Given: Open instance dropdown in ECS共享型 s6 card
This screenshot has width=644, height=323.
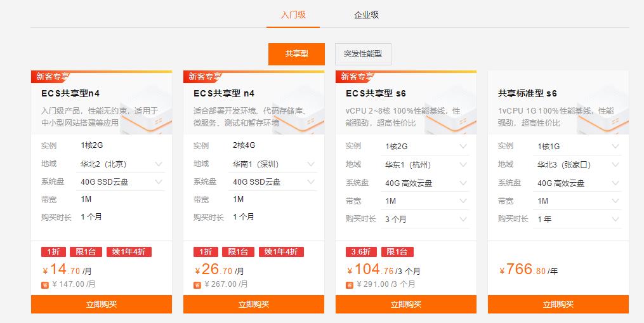Looking at the screenshot, I should (425, 147).
